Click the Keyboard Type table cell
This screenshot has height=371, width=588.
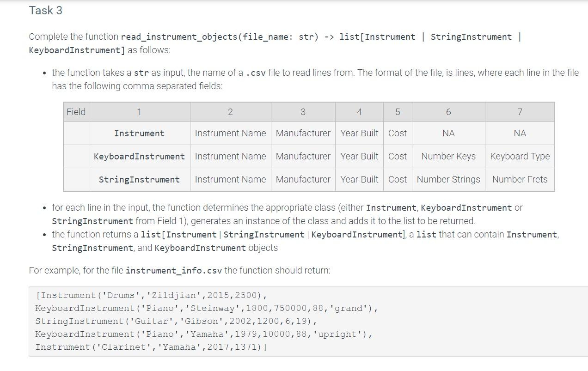click(x=520, y=156)
